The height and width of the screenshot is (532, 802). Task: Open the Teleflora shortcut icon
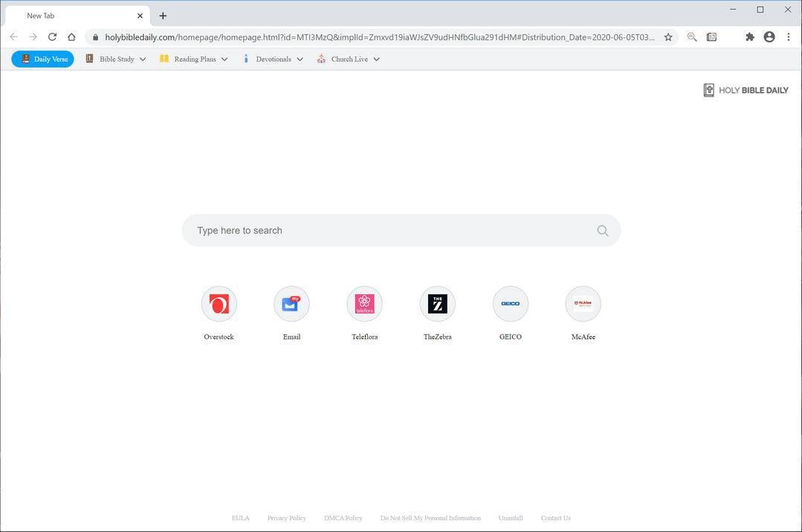click(365, 304)
